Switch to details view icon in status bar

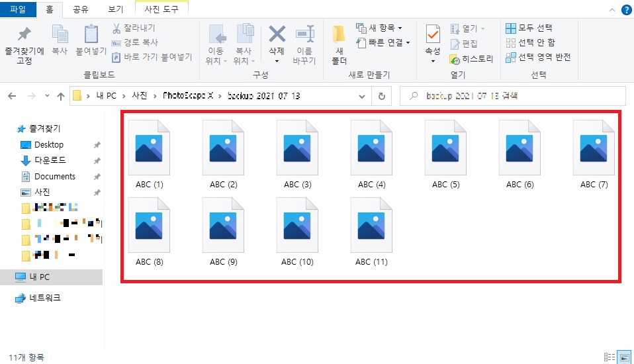[610, 357]
